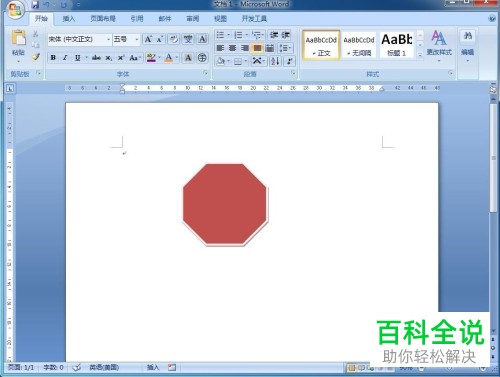Click the Show paragraph marks icon
Viewport: 500px width, 377px height.
[290, 61]
